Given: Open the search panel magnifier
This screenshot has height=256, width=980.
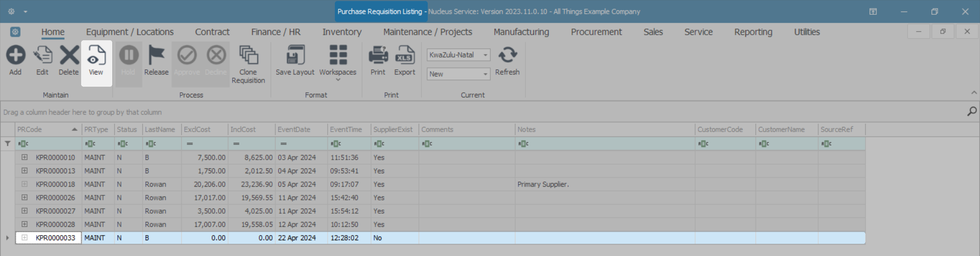Looking at the screenshot, I should (972, 111).
